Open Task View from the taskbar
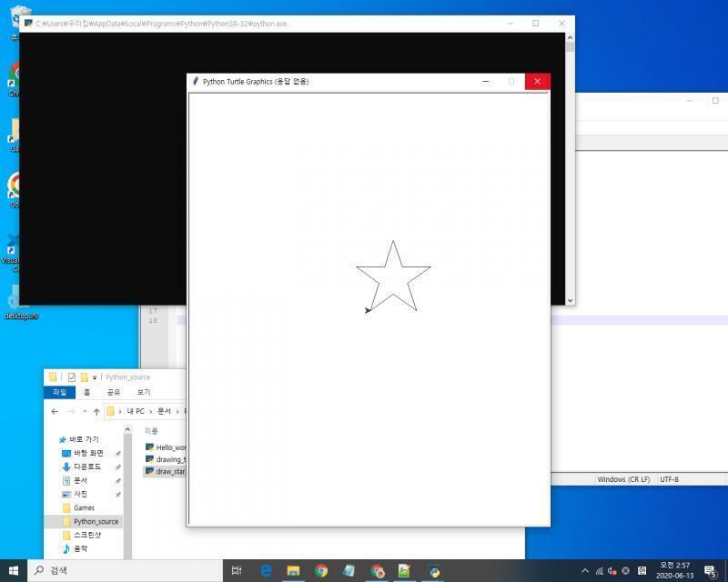The image size is (728, 582). (237, 570)
